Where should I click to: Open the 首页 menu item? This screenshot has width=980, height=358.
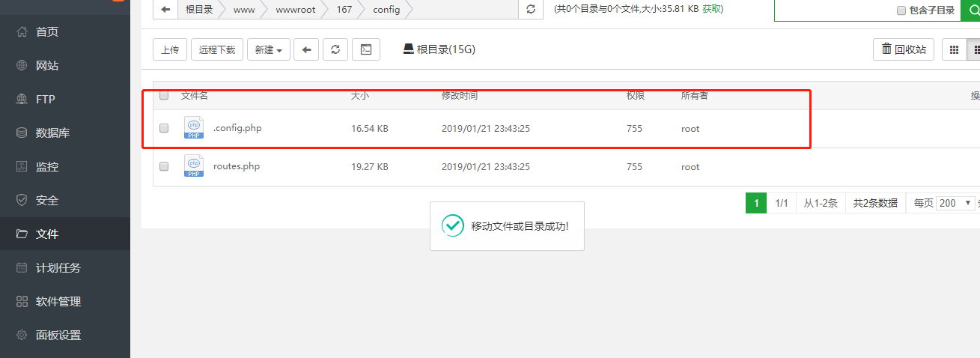click(x=65, y=31)
